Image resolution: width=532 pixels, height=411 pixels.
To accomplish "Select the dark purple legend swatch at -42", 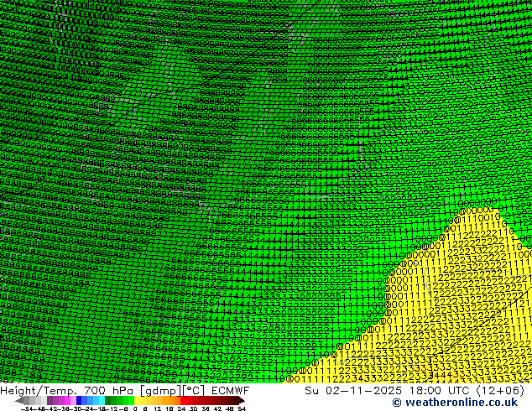I will (x=50, y=400).
